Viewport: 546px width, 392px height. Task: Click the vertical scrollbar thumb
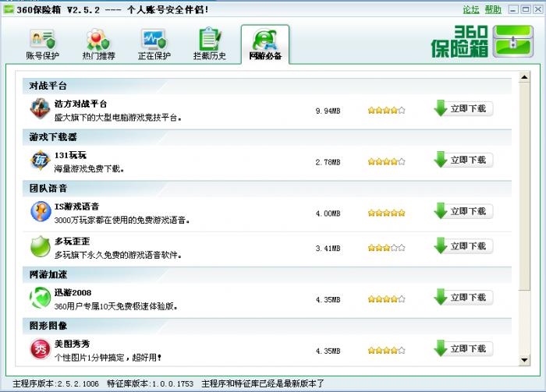point(524,186)
